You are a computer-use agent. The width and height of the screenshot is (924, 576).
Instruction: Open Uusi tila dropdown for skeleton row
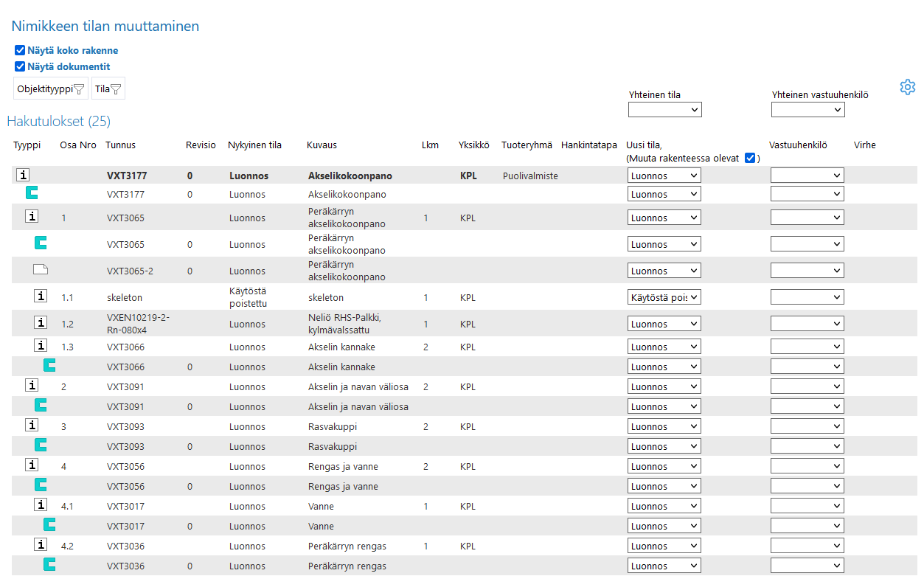point(664,297)
